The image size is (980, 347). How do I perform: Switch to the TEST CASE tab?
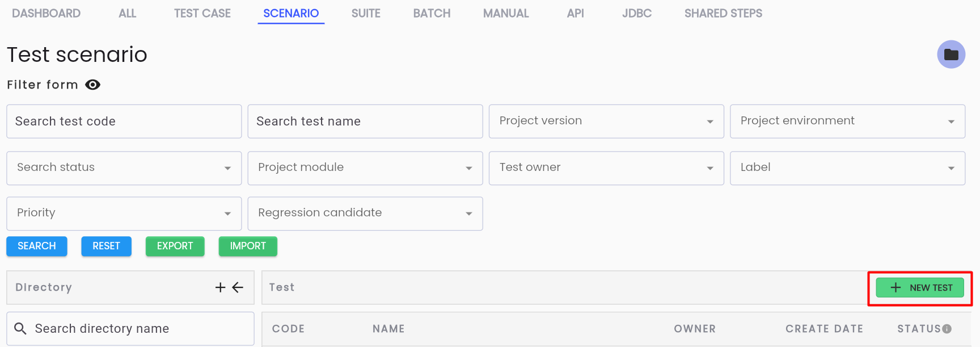(202, 13)
